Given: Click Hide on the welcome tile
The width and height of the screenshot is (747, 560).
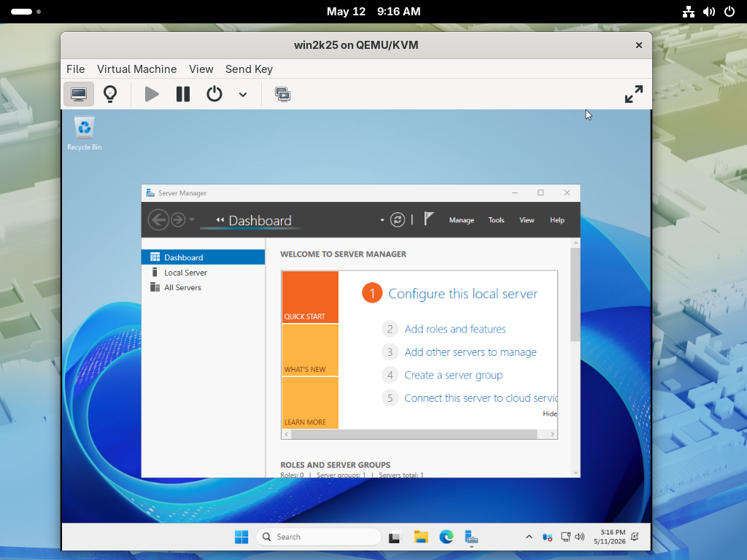Looking at the screenshot, I should 550,414.
